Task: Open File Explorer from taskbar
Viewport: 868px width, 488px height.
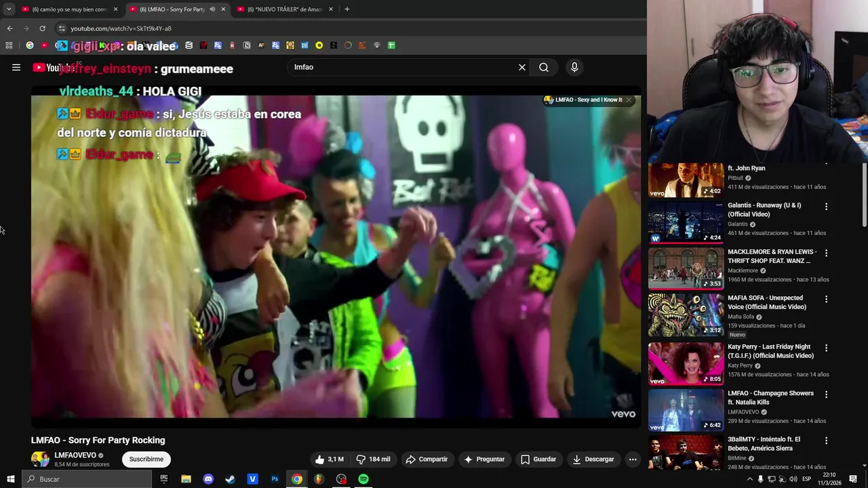Action: (186, 479)
